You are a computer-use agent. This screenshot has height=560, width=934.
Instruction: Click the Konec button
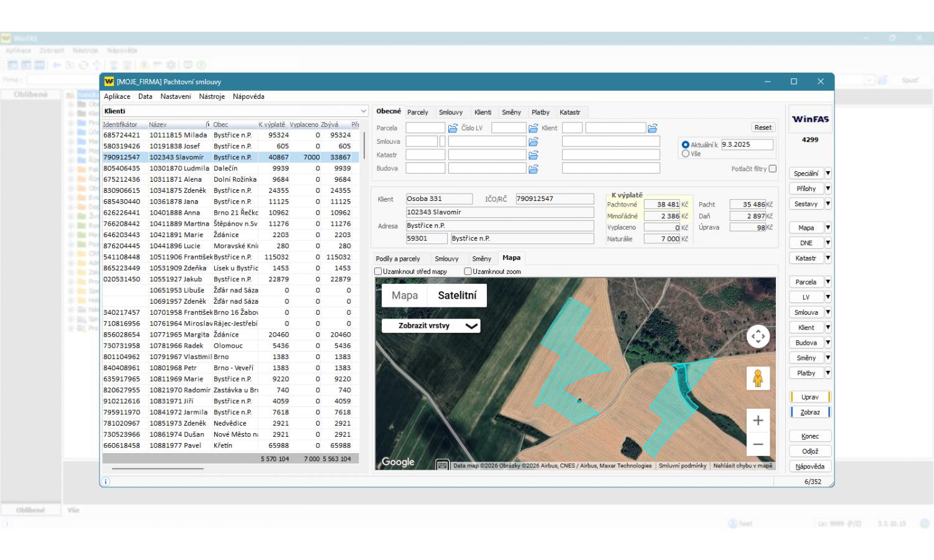point(809,436)
